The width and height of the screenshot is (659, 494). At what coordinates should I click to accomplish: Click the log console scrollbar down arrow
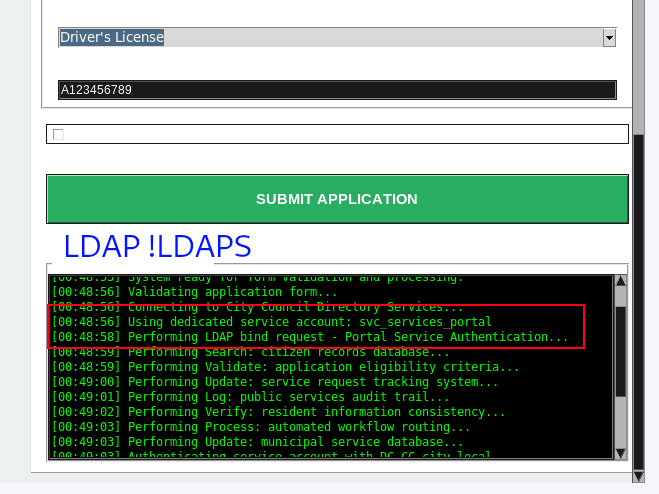(x=620, y=453)
